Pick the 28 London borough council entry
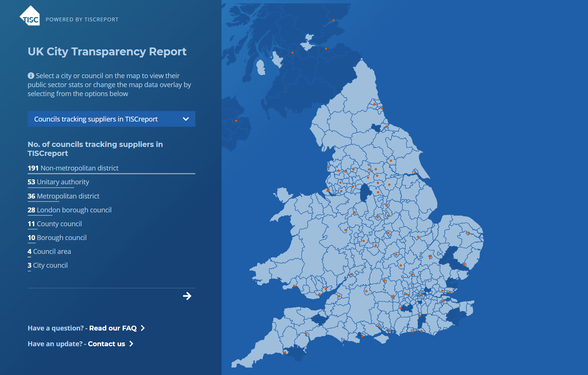 click(x=69, y=210)
